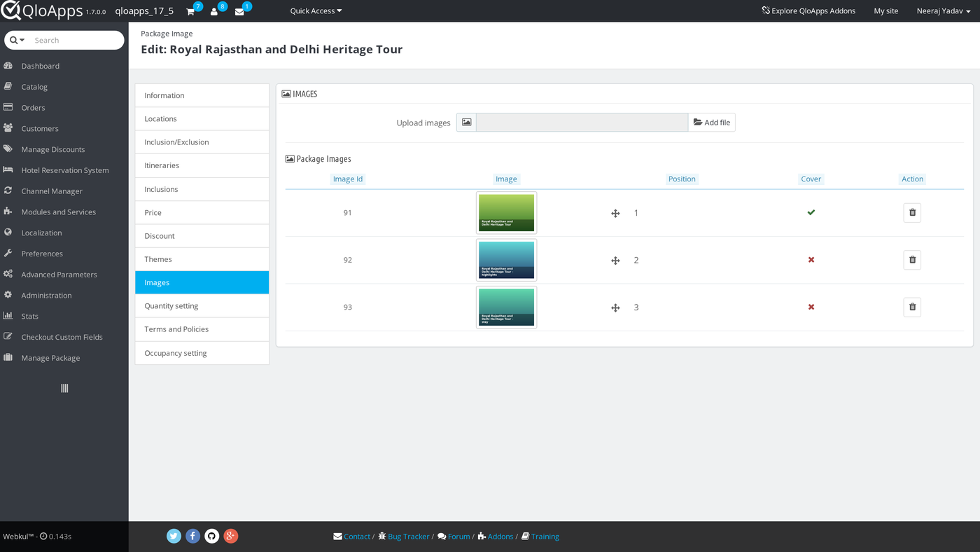Open the teal thumbnail of image 93

click(507, 307)
